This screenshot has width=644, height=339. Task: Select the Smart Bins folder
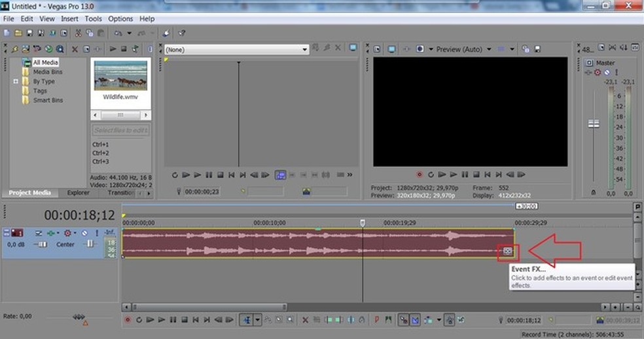pos(48,101)
